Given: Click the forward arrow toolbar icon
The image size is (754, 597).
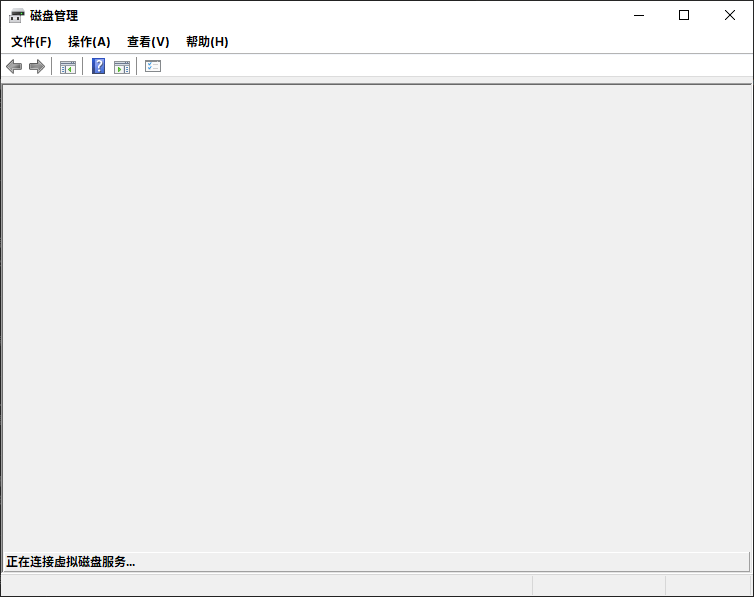Looking at the screenshot, I should (37, 66).
